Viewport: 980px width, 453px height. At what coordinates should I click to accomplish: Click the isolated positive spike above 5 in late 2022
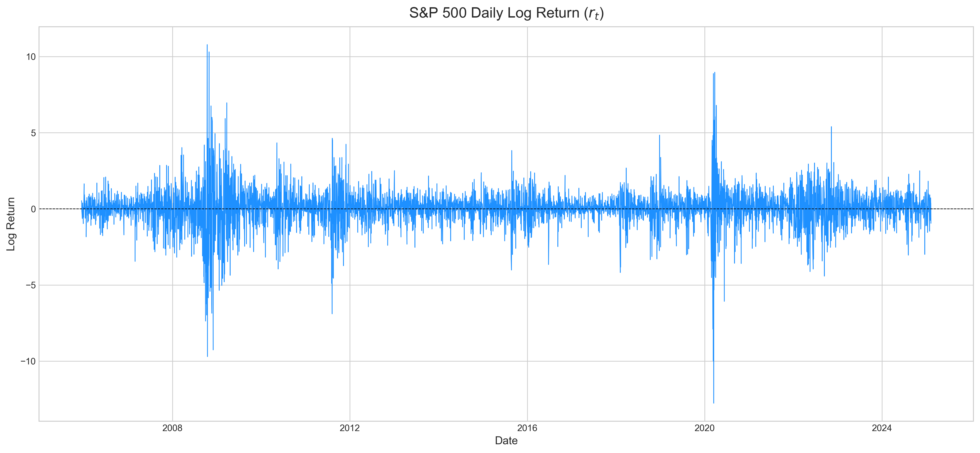point(831,129)
